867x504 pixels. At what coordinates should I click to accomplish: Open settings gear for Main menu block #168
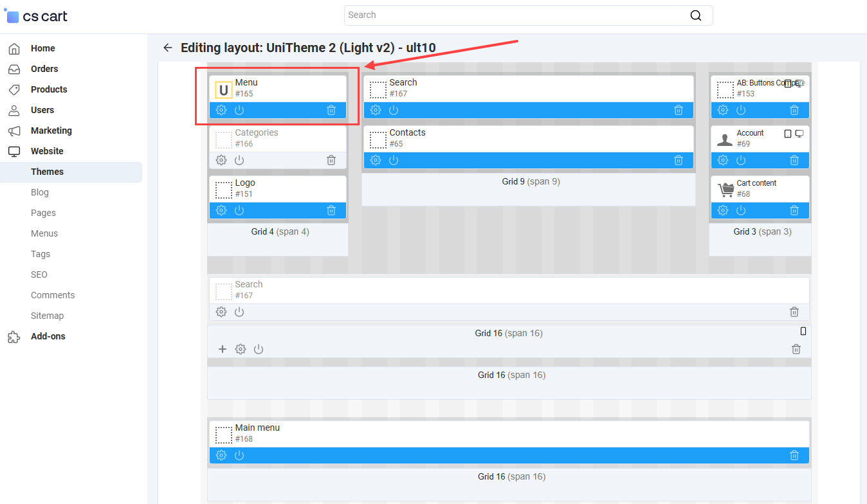[x=221, y=455]
